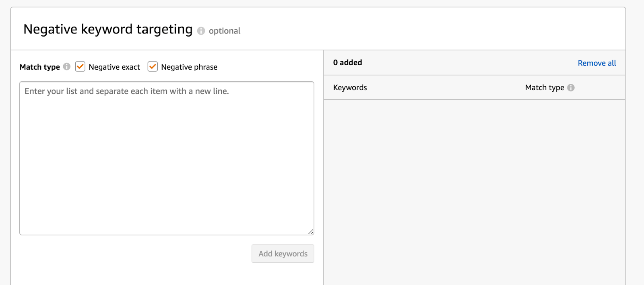Screen dimensions: 644x285
Task: Click info icon in Match type column header
Action: pyautogui.click(x=571, y=88)
